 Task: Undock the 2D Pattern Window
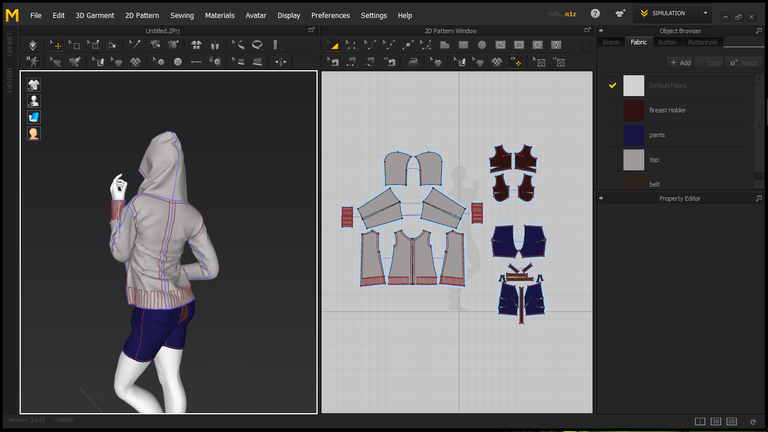point(587,30)
